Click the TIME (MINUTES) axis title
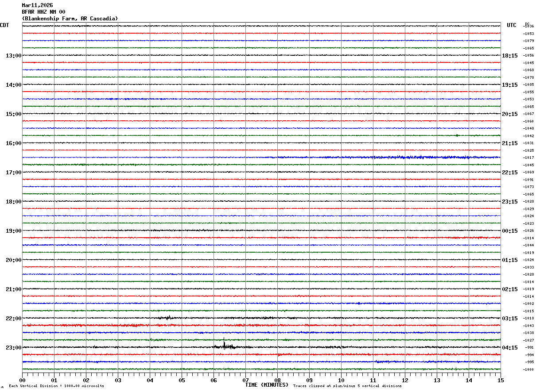536x392 pixels. 267,385
